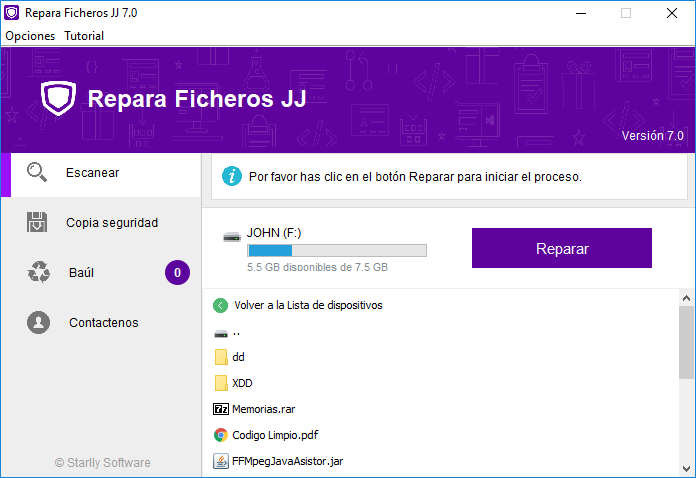
Task: Open the Tutorial menu
Action: (84, 36)
